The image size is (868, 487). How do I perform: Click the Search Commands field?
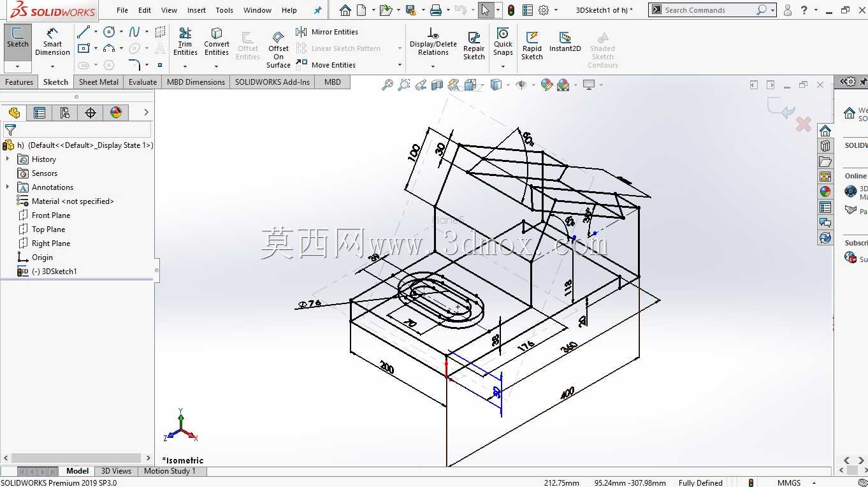click(x=709, y=10)
